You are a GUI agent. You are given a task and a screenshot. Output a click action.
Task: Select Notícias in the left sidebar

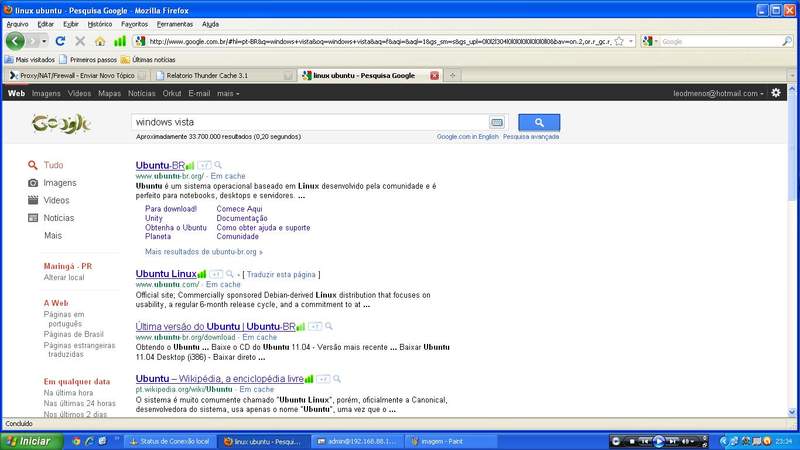[59, 218]
